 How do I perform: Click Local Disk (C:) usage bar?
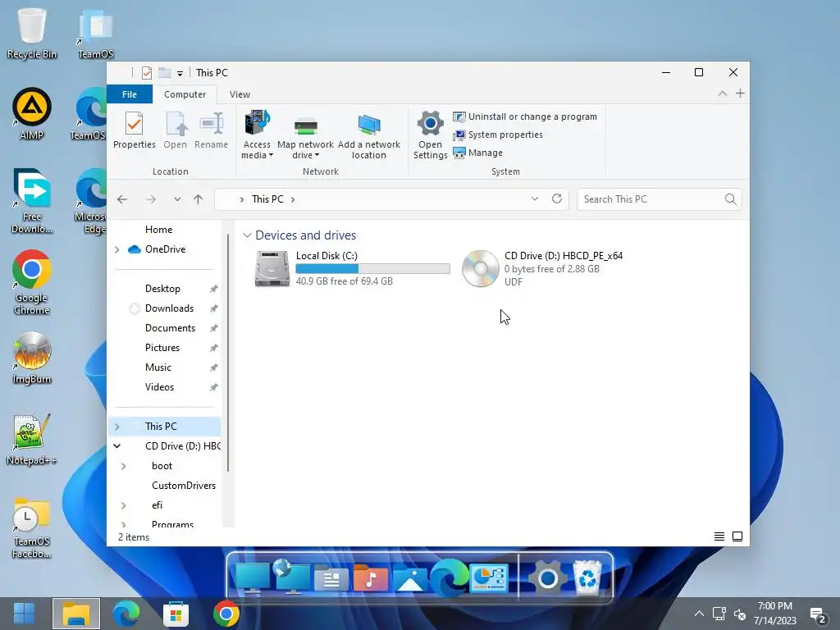pyautogui.click(x=373, y=269)
